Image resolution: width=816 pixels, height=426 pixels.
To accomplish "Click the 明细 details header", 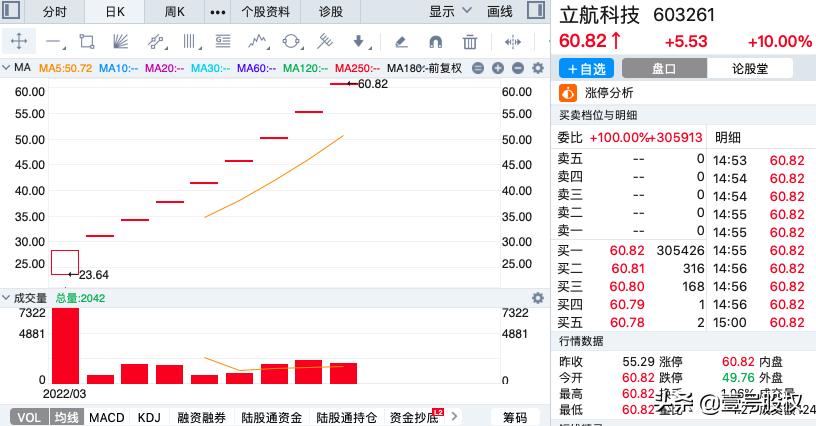I will pyautogui.click(x=728, y=138).
